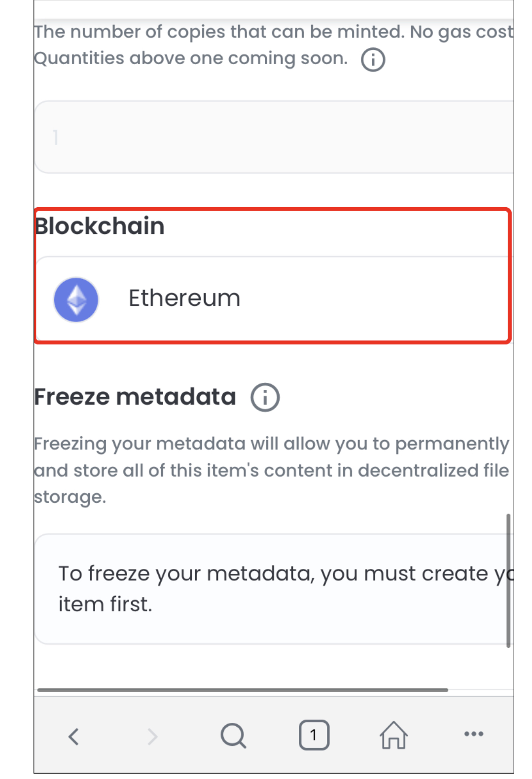
Task: Click the vertical page scrollbar
Action: tap(508, 580)
